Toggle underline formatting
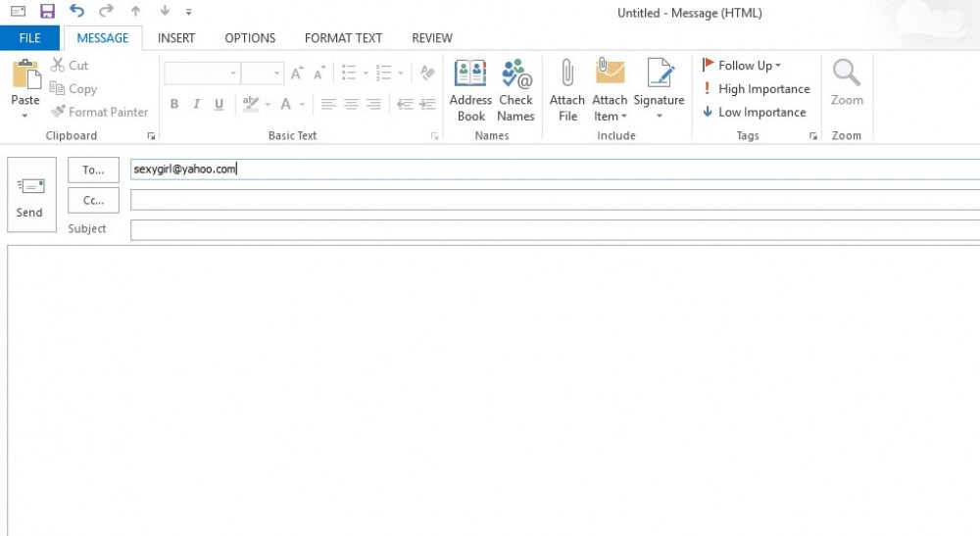This screenshot has height=536, width=980. pyautogui.click(x=219, y=104)
